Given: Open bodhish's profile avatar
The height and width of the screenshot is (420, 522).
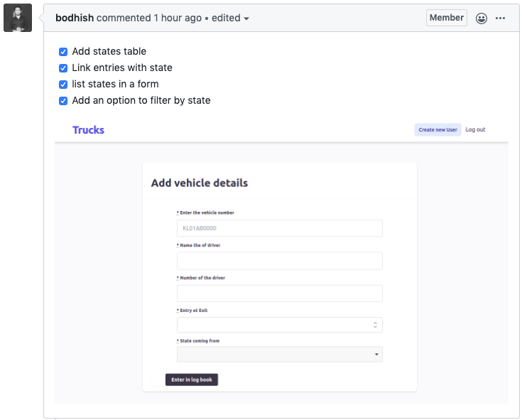Looking at the screenshot, I should 18,18.
